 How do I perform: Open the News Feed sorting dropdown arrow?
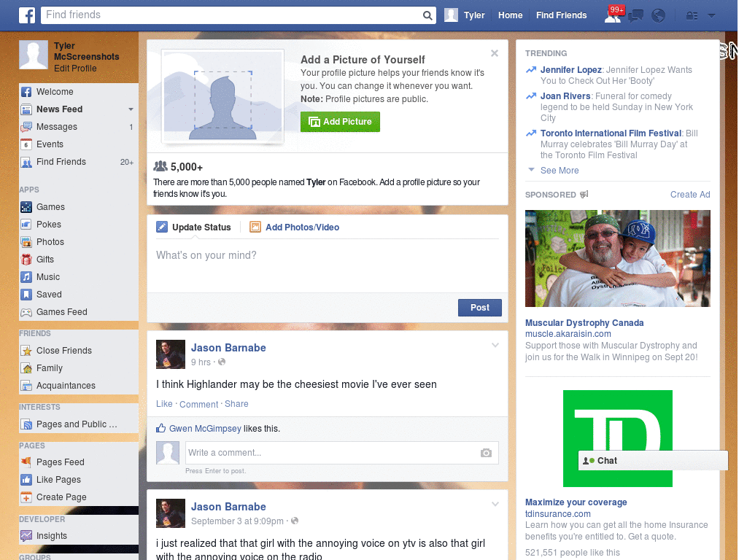pos(129,109)
